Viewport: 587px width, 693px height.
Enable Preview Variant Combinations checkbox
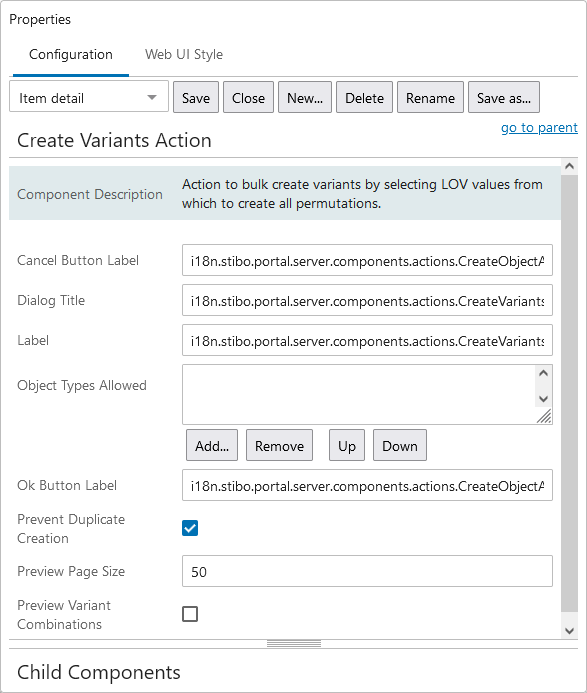click(x=190, y=614)
